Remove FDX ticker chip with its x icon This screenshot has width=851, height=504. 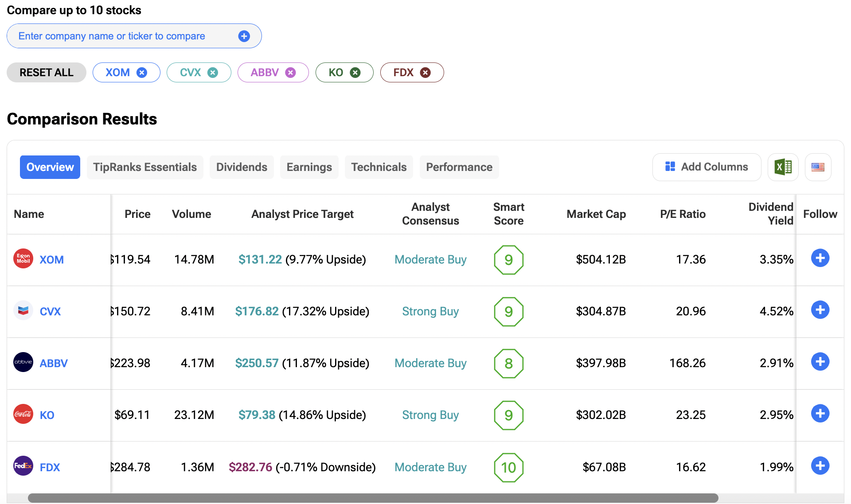(x=425, y=73)
